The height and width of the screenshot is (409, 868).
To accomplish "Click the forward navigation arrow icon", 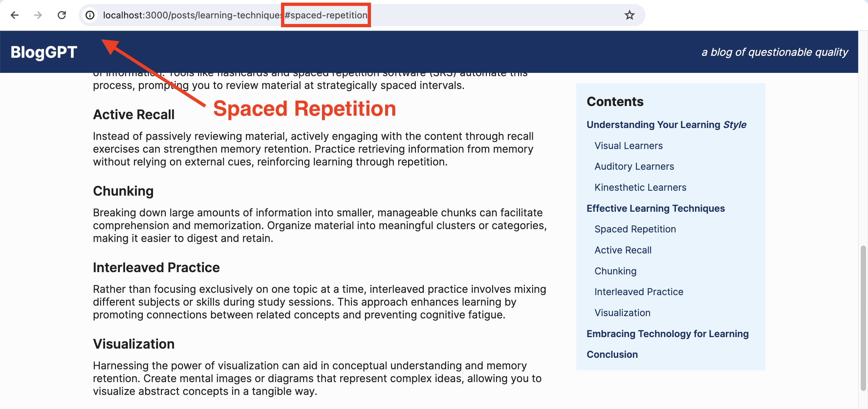I will click(38, 15).
